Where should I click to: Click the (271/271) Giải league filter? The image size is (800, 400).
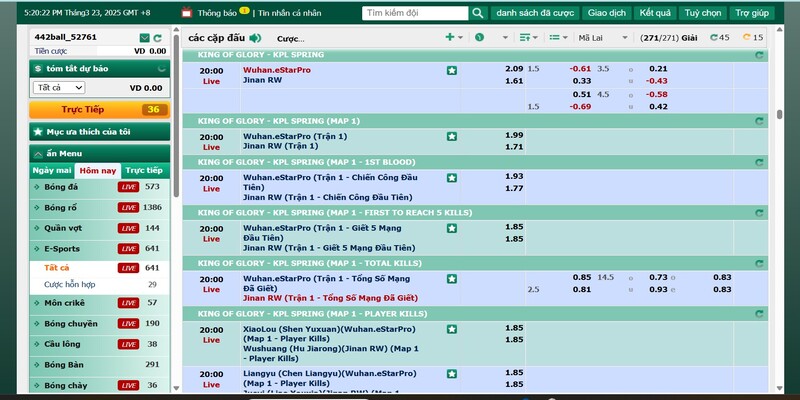pyautogui.click(x=668, y=38)
